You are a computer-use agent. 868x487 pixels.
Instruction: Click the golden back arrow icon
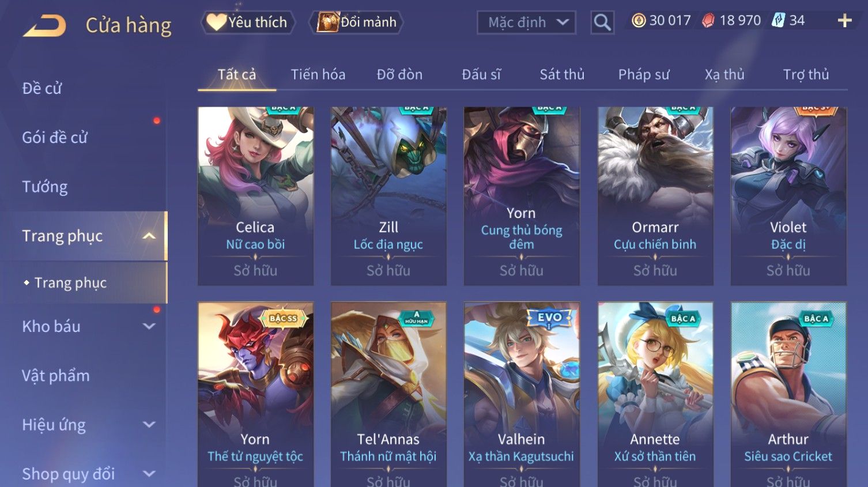[x=44, y=25]
